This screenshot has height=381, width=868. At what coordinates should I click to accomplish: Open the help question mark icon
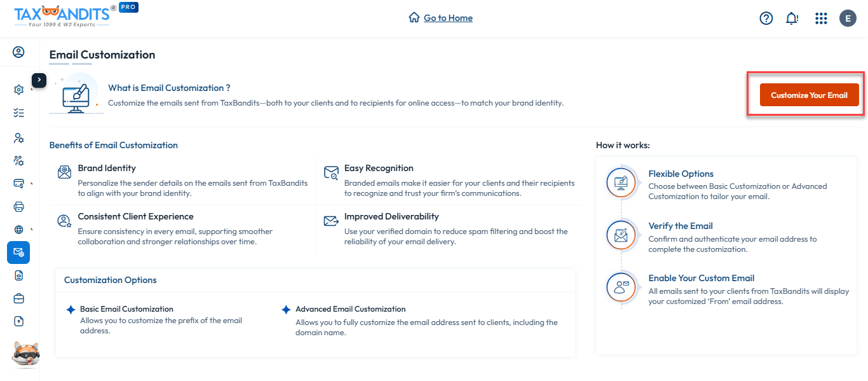click(x=766, y=18)
